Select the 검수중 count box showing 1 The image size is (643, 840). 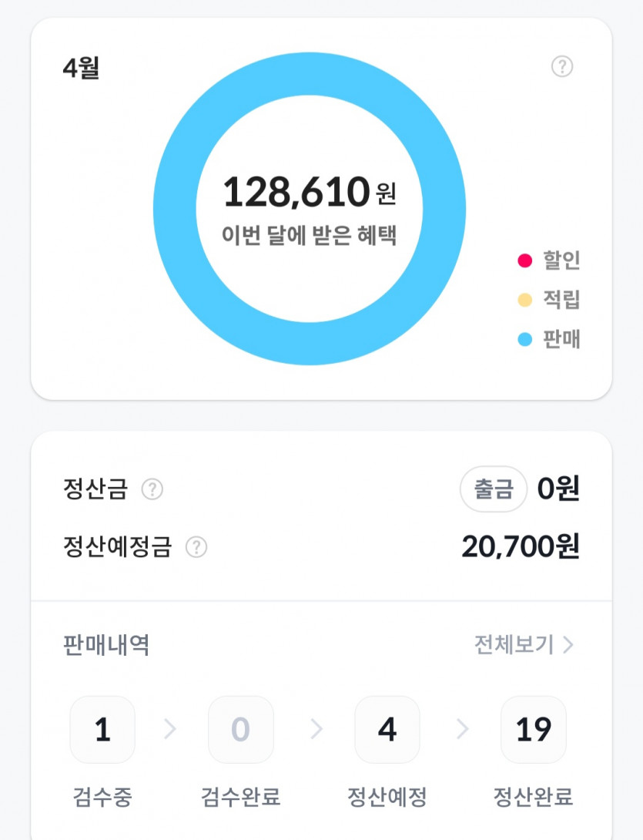(102, 730)
